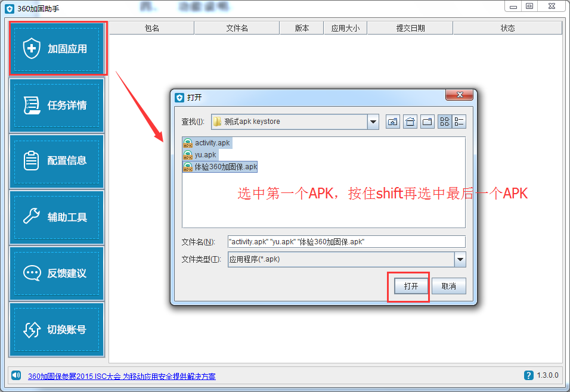Viewport: 570px width, 392px height.
Task: Switch to list view icon
Action: coord(445,122)
